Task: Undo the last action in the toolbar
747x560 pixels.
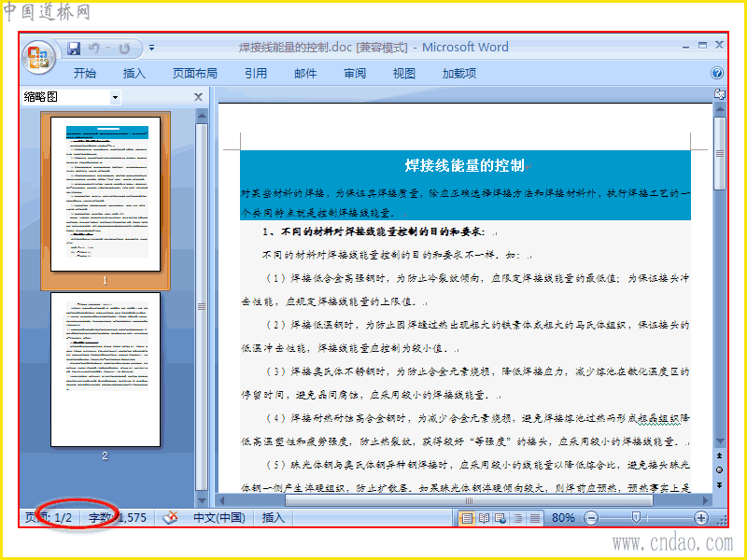Action: pos(94,49)
